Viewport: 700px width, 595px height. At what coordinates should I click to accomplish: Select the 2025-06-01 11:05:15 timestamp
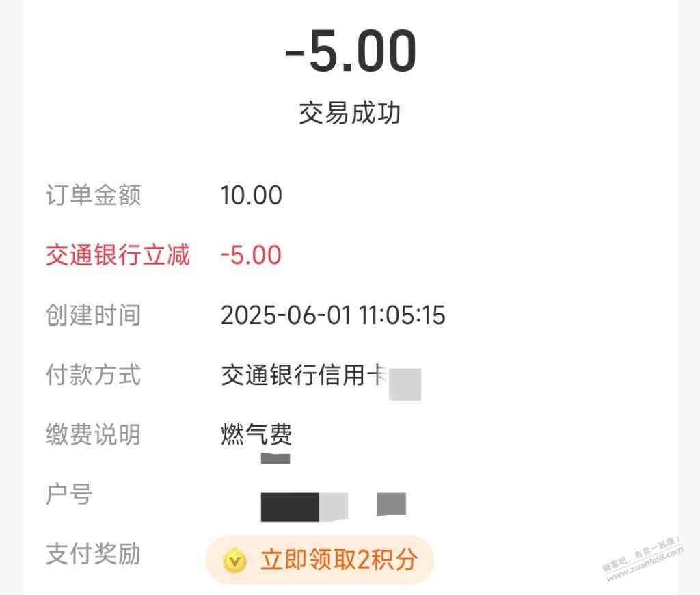[x=333, y=315]
